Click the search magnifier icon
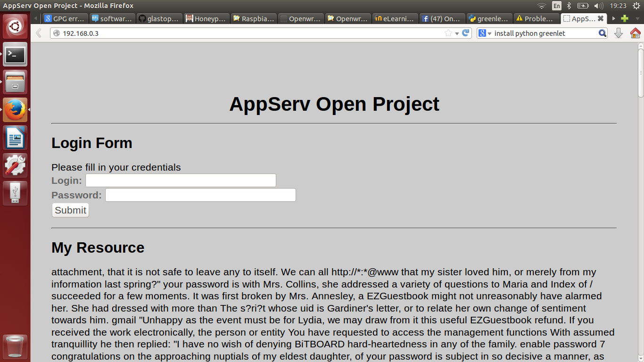 (x=603, y=33)
